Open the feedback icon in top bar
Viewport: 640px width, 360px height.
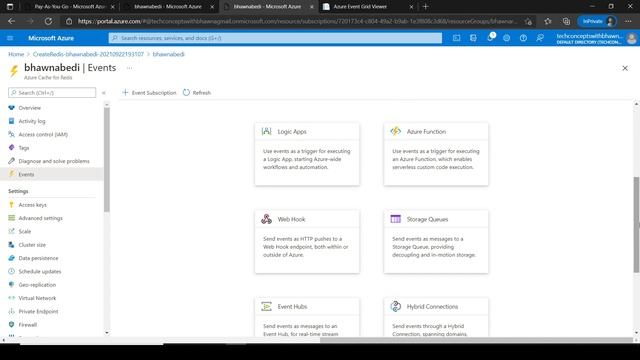[540, 38]
